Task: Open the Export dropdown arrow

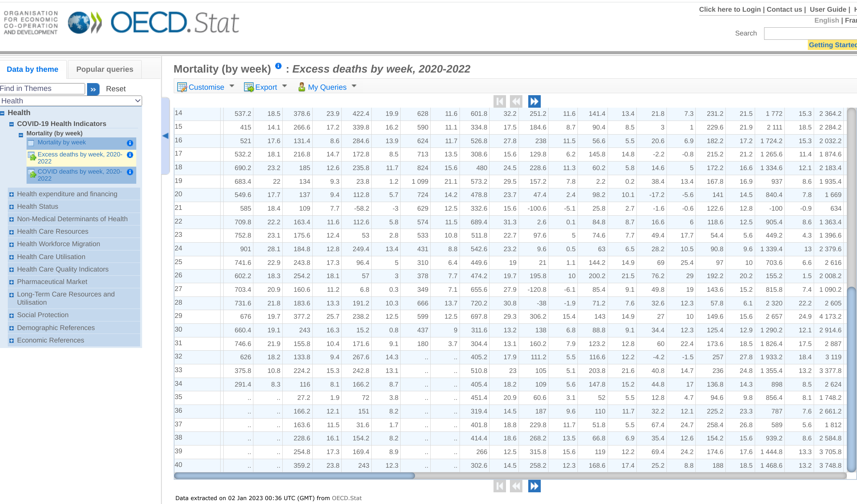Action: pyautogui.click(x=284, y=86)
